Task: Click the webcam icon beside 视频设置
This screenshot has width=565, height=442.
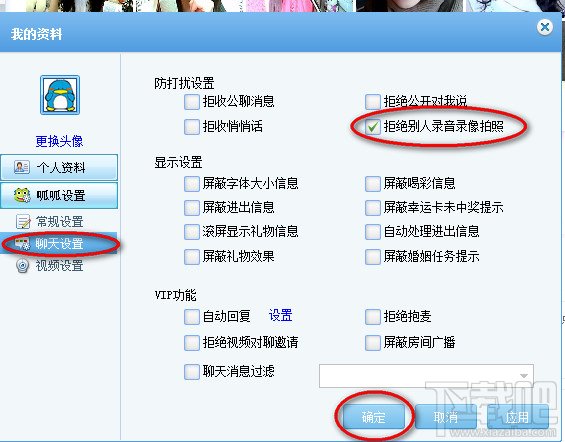Action: click(23, 266)
